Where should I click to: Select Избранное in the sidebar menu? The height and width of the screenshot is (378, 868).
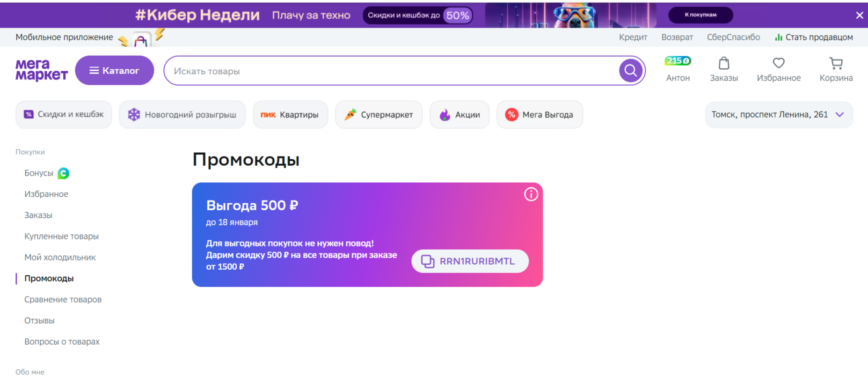[x=46, y=194]
